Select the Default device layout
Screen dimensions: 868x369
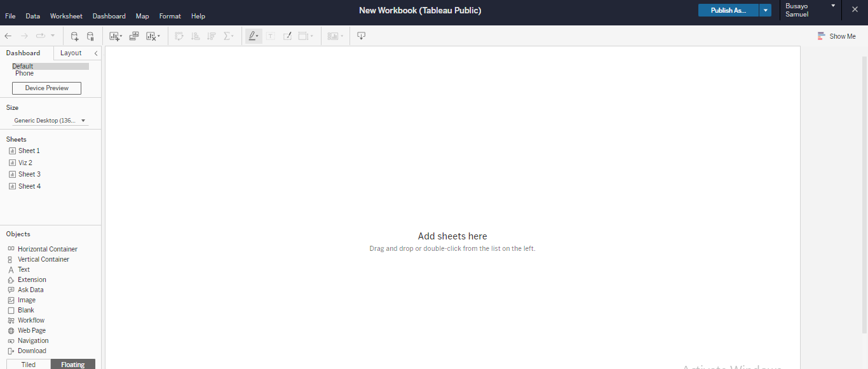[50, 66]
